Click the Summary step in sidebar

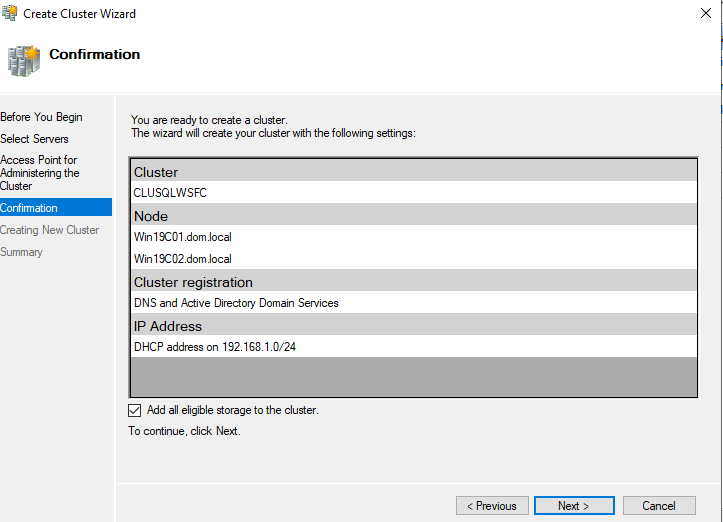tap(22, 252)
